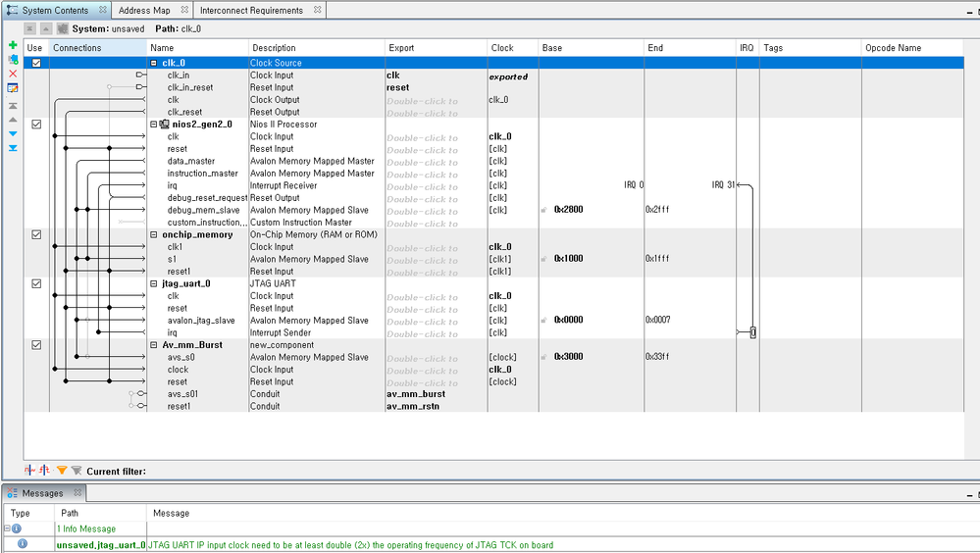Image resolution: width=980 pixels, height=553 pixels.
Task: Click the base address 0x2800
Action: point(568,209)
